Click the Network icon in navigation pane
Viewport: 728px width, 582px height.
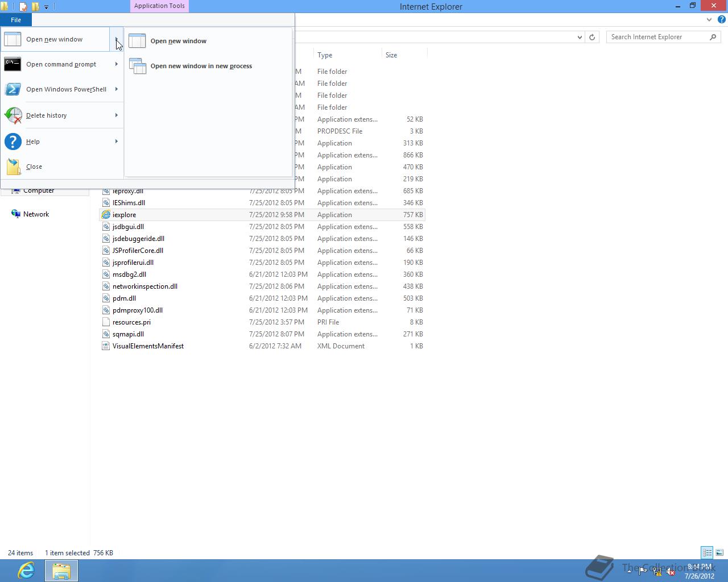(x=16, y=214)
